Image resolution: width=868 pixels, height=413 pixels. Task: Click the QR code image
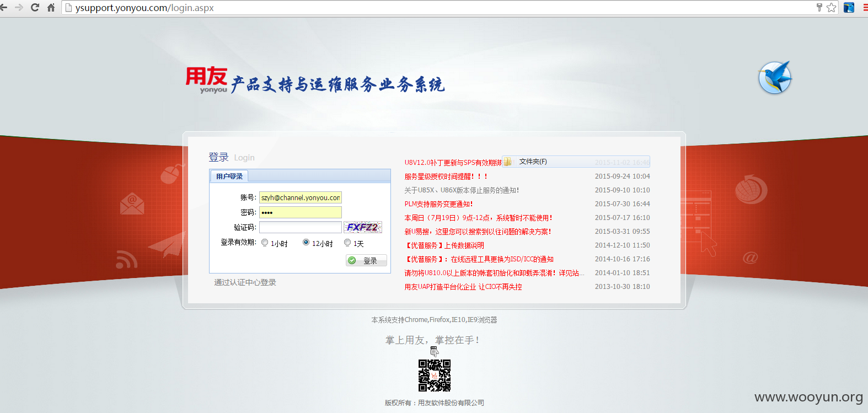(435, 376)
